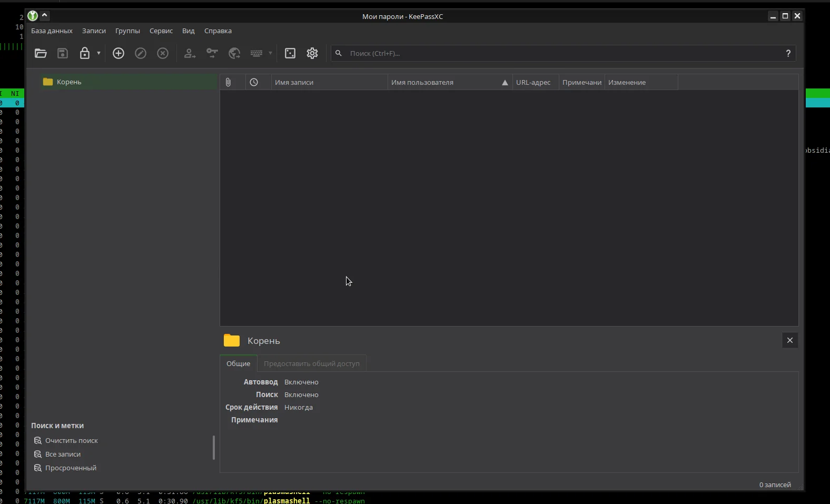Open the password generator dice icon

[290, 53]
